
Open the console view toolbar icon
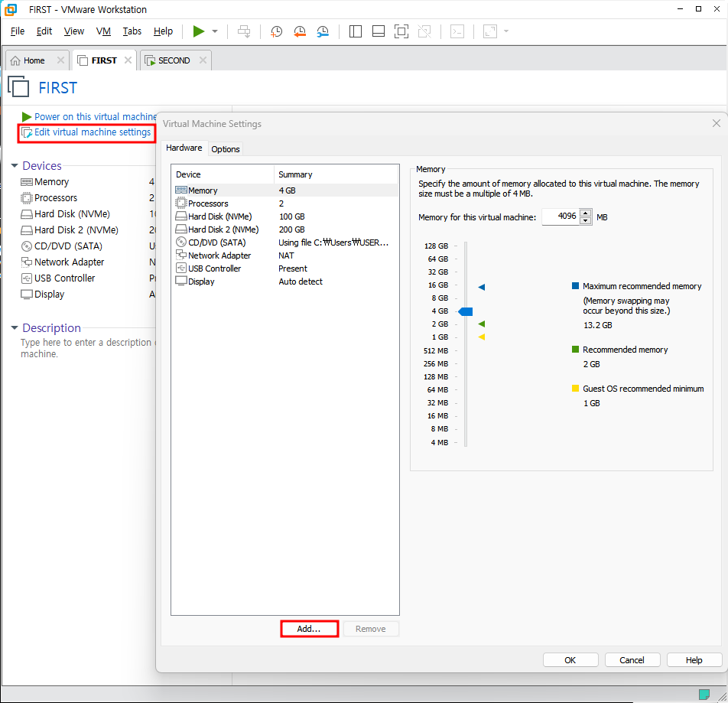pos(457,31)
